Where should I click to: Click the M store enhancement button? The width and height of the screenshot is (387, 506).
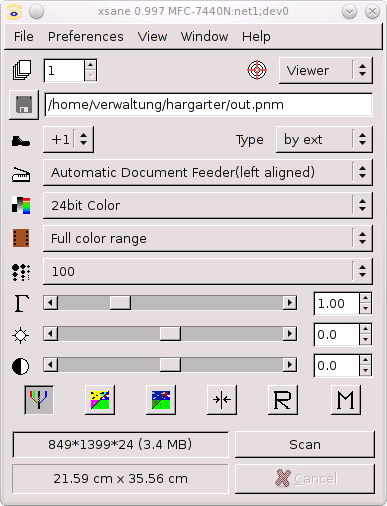pyautogui.click(x=346, y=400)
